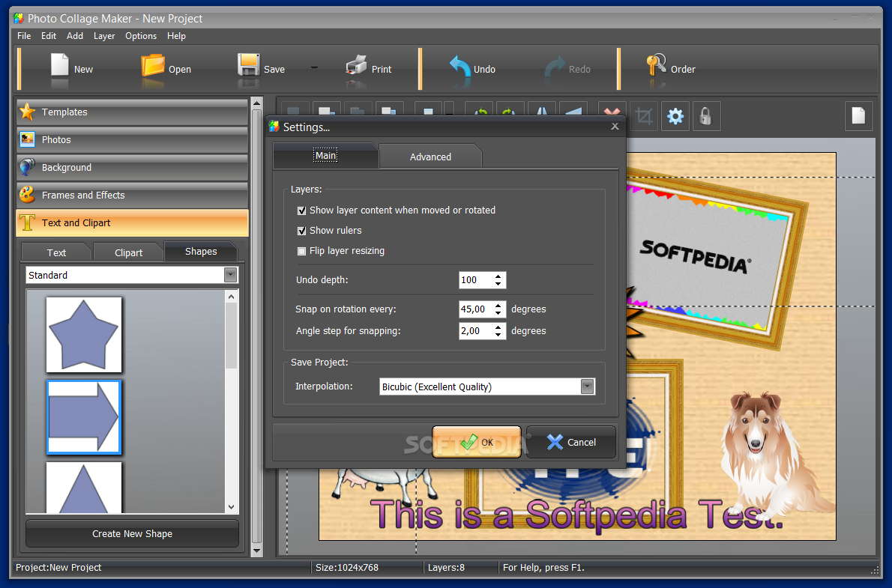Open the File menu
This screenshot has height=588, width=892.
tap(24, 36)
